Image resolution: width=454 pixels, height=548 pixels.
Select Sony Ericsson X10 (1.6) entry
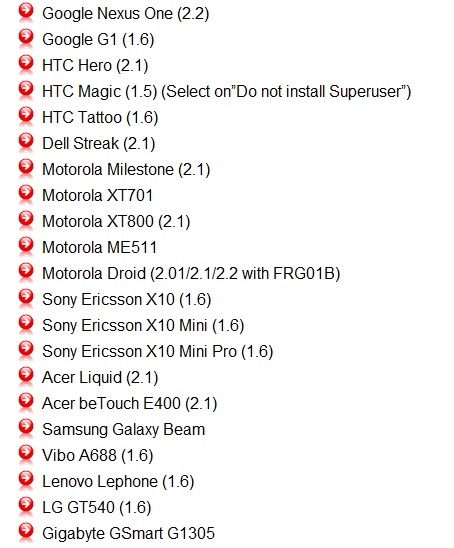click(127, 300)
